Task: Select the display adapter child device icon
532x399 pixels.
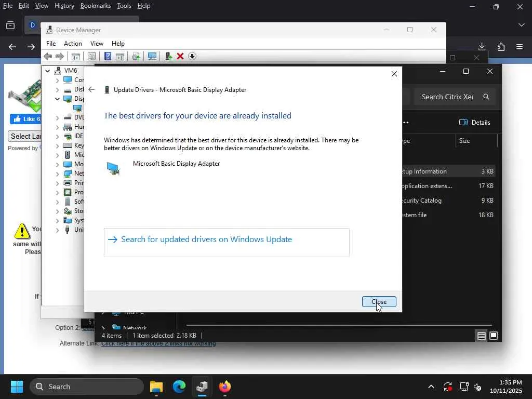Action: click(x=77, y=108)
